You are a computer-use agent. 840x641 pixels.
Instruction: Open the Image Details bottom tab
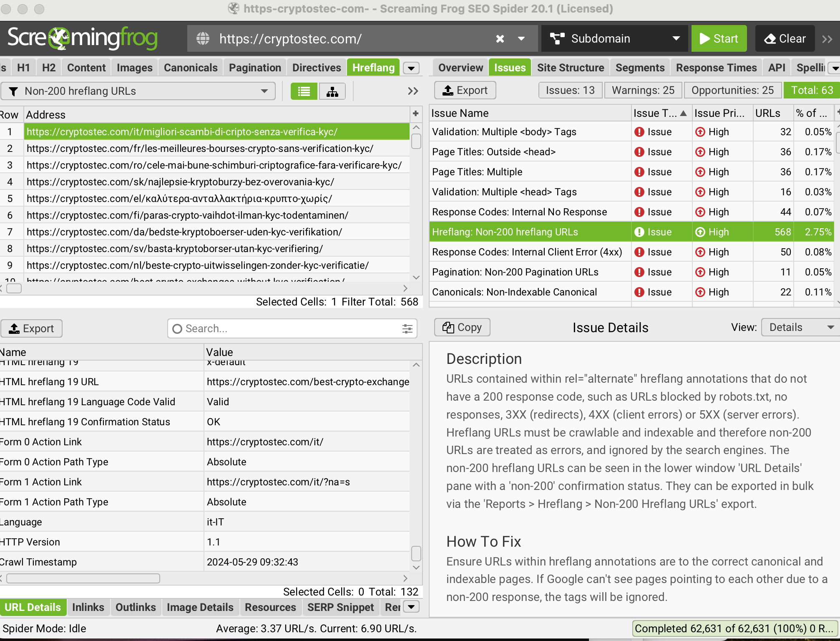tap(200, 607)
